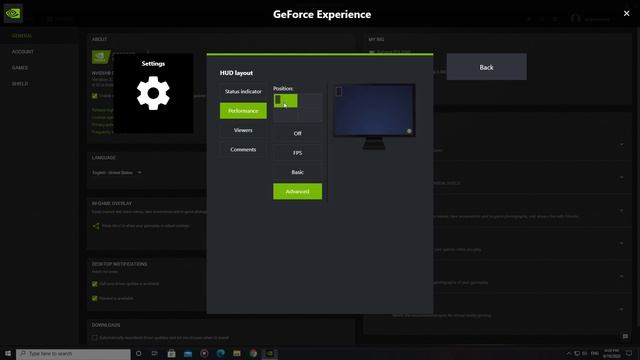Open the Mail app from the taskbar
Image resolution: width=640 pixels, height=360 pixels.
tap(188, 353)
